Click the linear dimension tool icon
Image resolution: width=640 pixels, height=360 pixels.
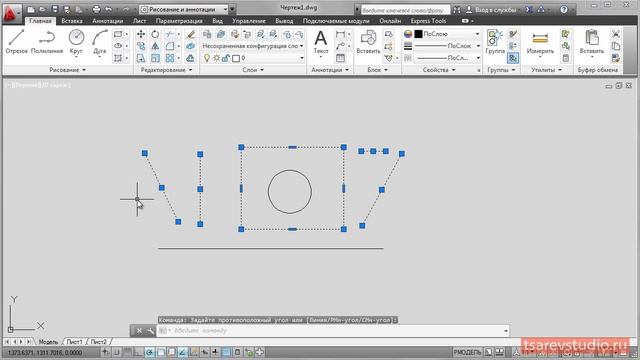click(340, 34)
